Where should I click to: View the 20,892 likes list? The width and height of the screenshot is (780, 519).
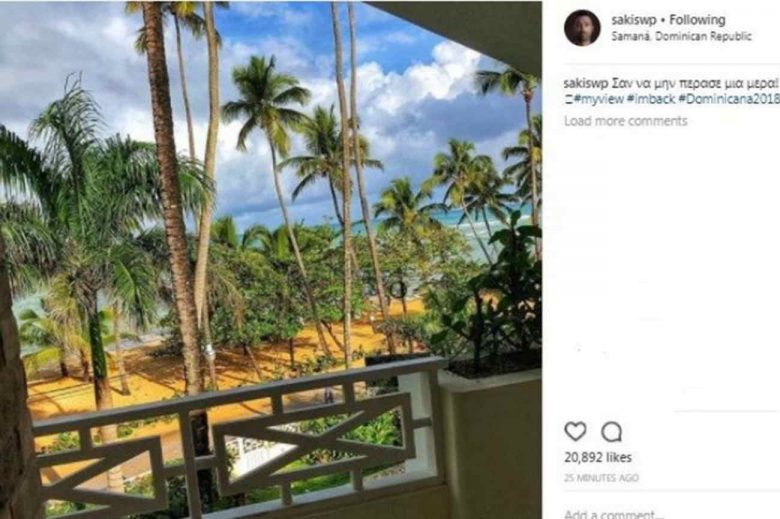(x=600, y=457)
